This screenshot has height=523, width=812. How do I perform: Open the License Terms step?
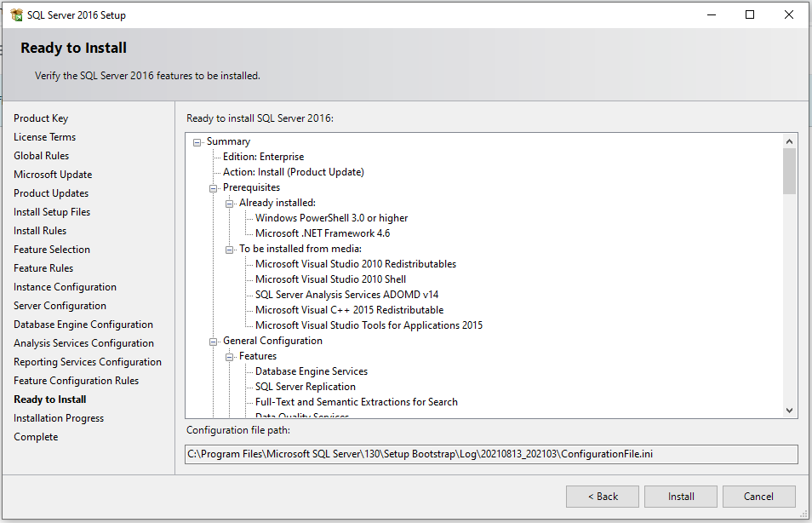44,137
